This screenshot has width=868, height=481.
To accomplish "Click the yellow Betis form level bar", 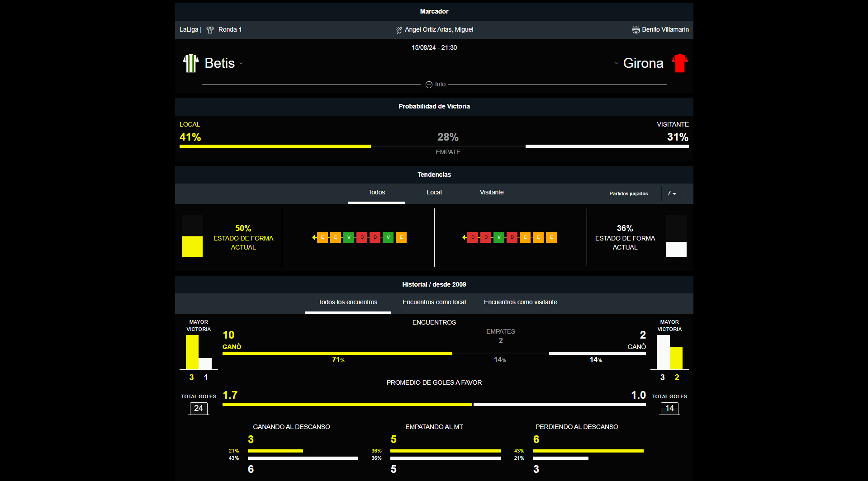I will pyautogui.click(x=192, y=246).
